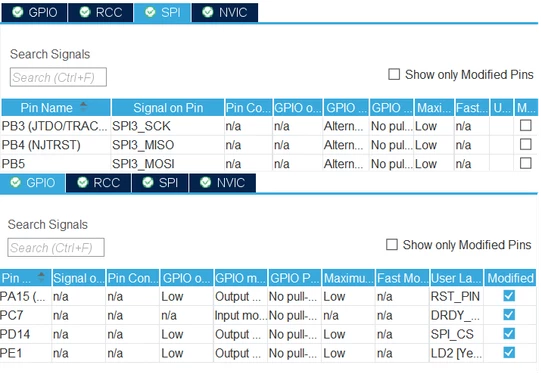Sort lower table by Pin ... column header
This screenshot has height=375, width=542.
tap(25, 278)
